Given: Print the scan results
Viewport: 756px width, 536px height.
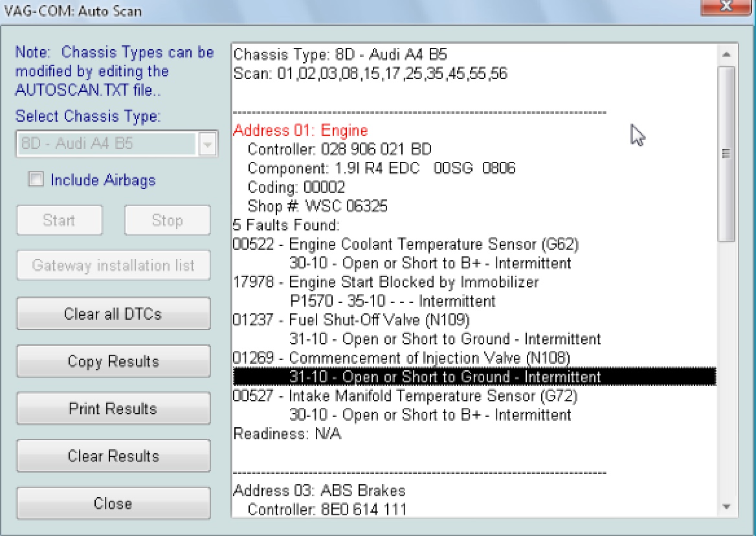Looking at the screenshot, I should coord(113,408).
